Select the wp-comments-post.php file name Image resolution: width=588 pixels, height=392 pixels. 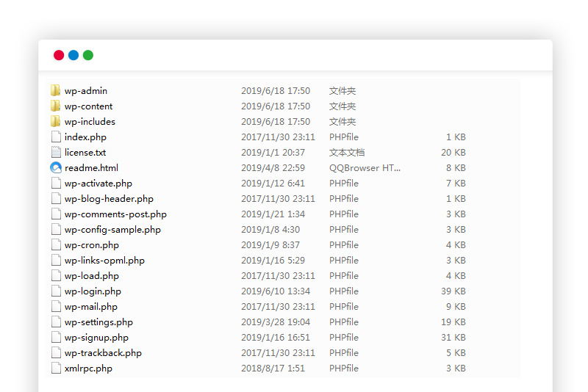click(115, 214)
